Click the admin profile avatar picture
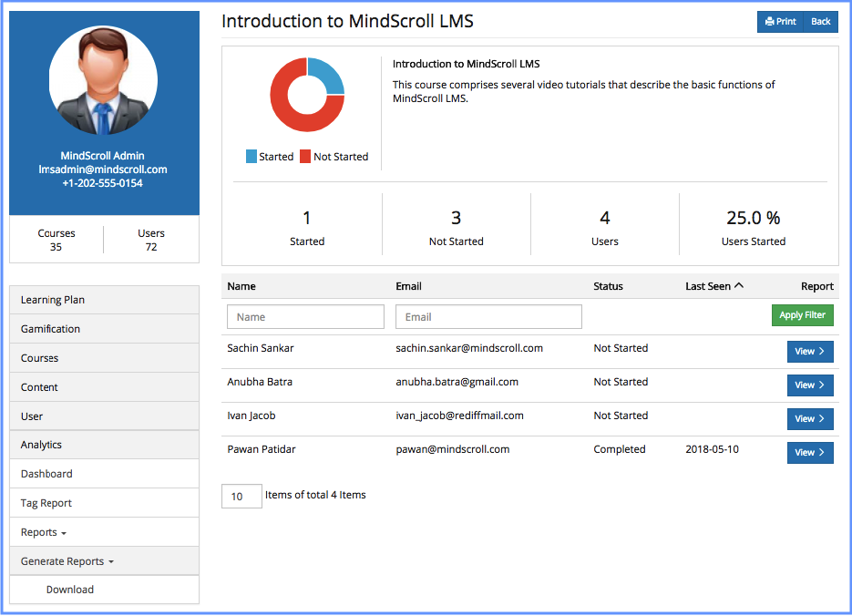Screen dimensions: 852x616 coord(103,80)
